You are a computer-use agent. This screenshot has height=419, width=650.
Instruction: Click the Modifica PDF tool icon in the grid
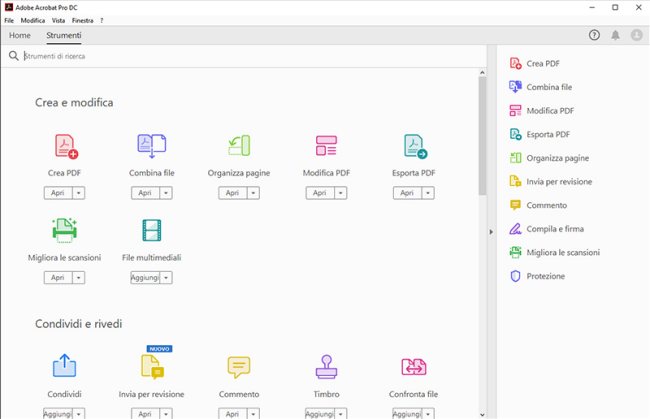pos(326,145)
